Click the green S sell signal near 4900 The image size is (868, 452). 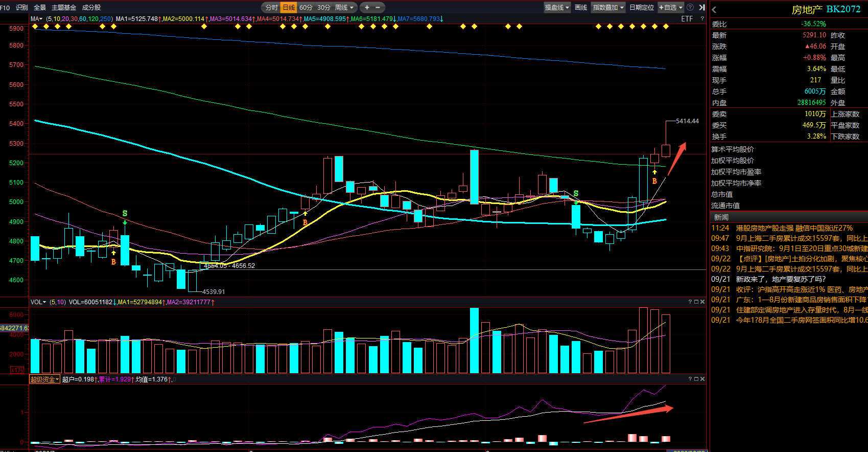click(125, 213)
